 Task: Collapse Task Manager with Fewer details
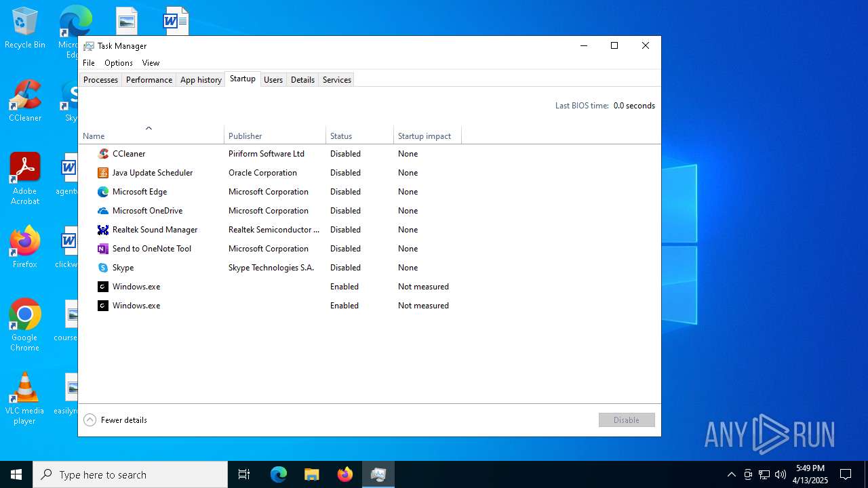point(115,420)
